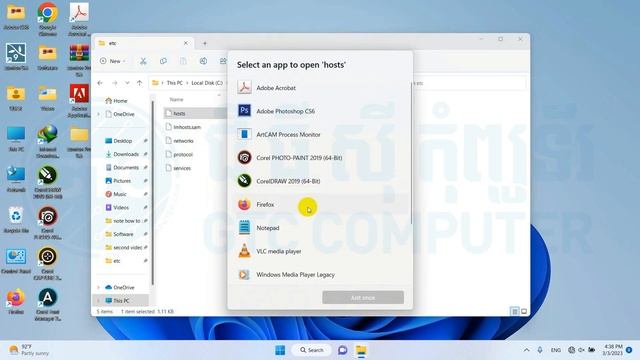Click Local Disk (C:) breadcrumb
This screenshot has height=360, width=640.
click(207, 83)
